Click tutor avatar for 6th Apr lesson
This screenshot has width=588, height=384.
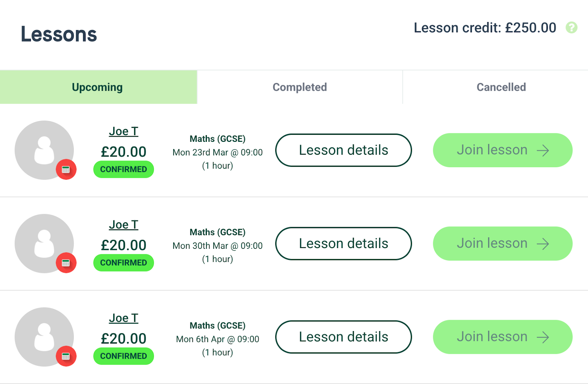point(44,337)
